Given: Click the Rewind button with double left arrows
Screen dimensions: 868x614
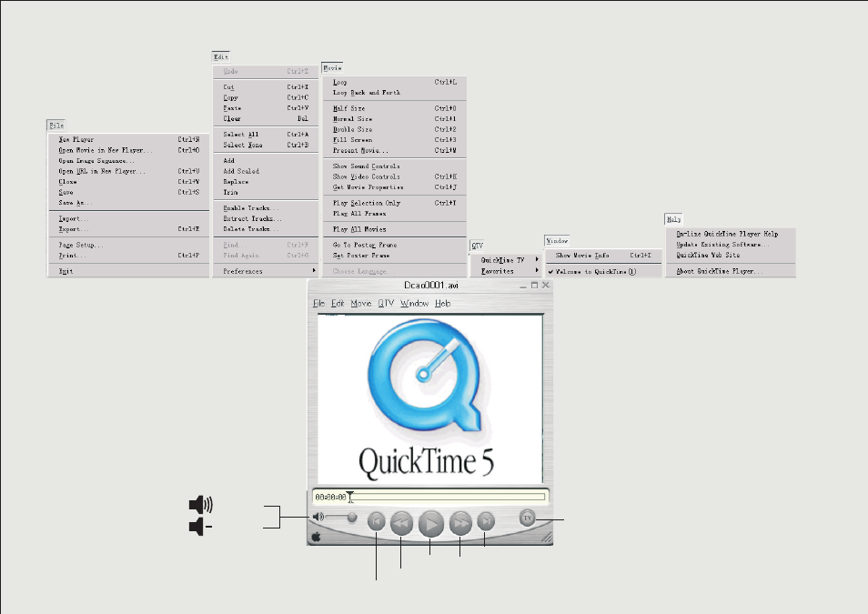Looking at the screenshot, I should pos(401,523).
